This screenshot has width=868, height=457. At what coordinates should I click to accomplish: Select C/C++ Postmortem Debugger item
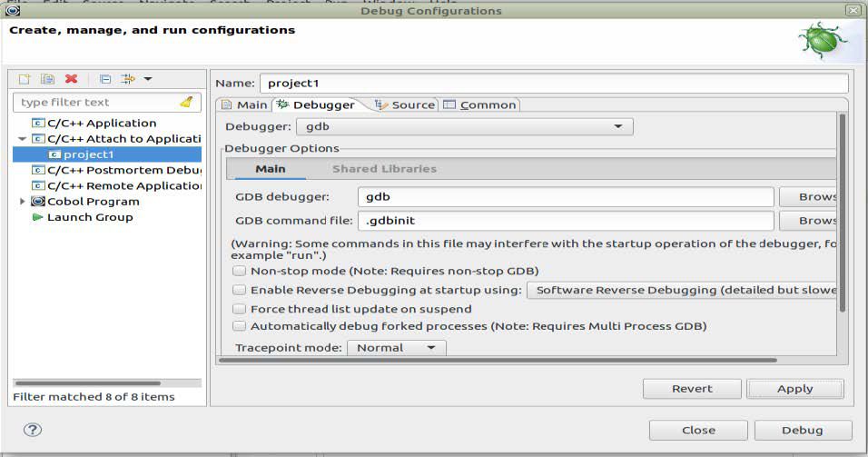[x=124, y=170]
